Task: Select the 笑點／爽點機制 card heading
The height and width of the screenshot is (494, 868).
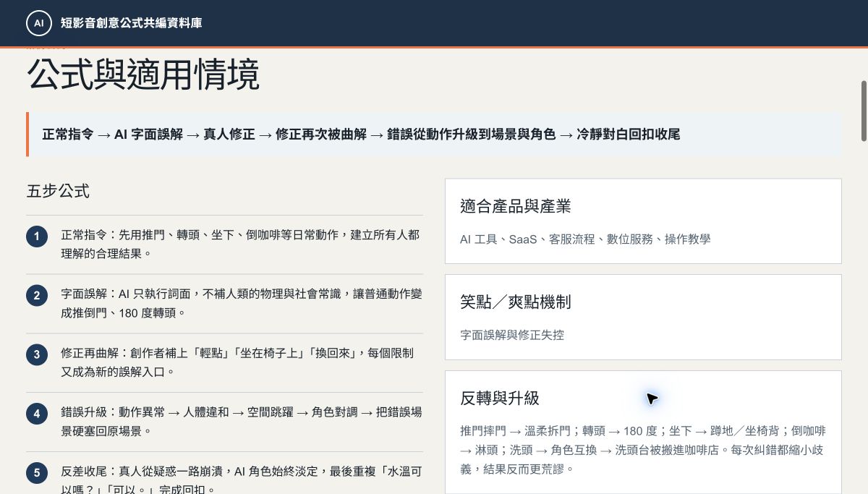Action: [x=516, y=302]
